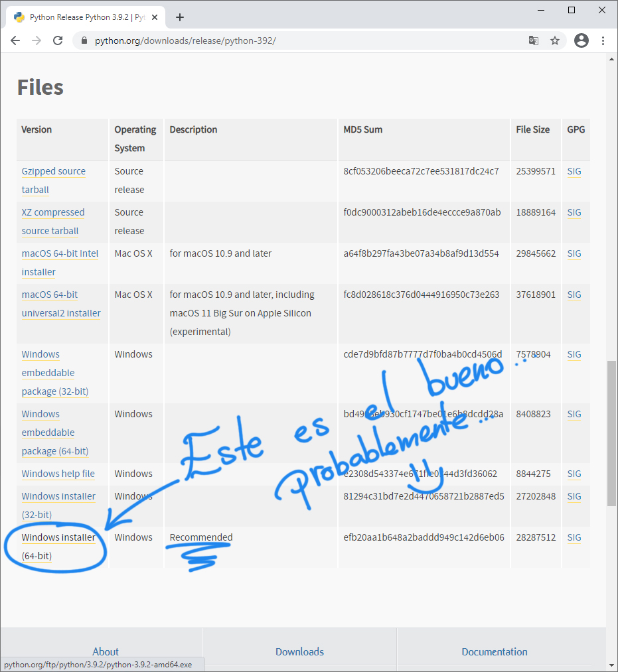Download macOS 64-bit universal2 installer
This screenshot has height=672, width=618.
click(x=61, y=304)
